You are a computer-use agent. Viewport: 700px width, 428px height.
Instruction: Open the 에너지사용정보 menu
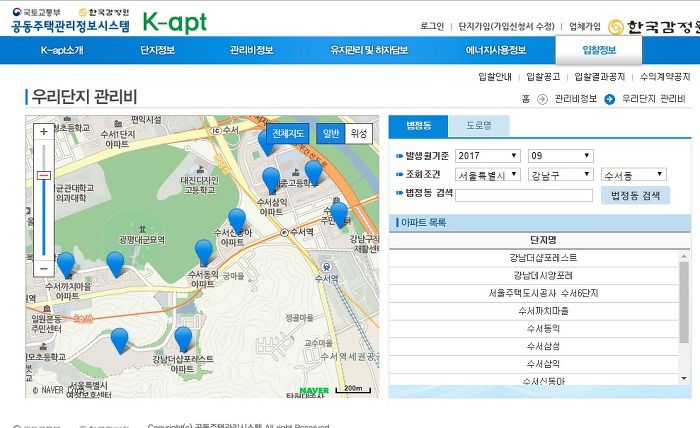tap(496, 50)
